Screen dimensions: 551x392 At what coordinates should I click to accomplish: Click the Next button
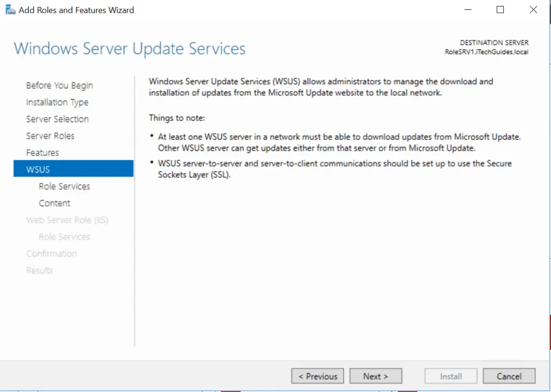[x=376, y=376]
